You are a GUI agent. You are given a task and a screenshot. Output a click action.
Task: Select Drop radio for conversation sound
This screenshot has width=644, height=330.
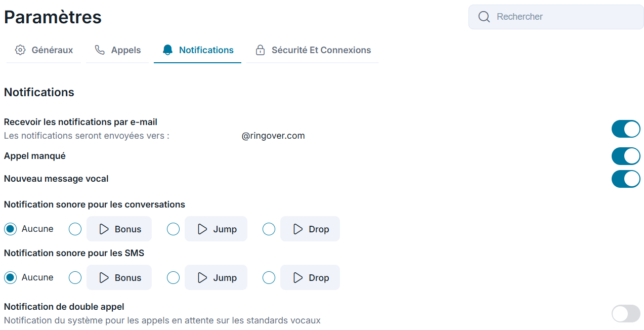point(269,229)
